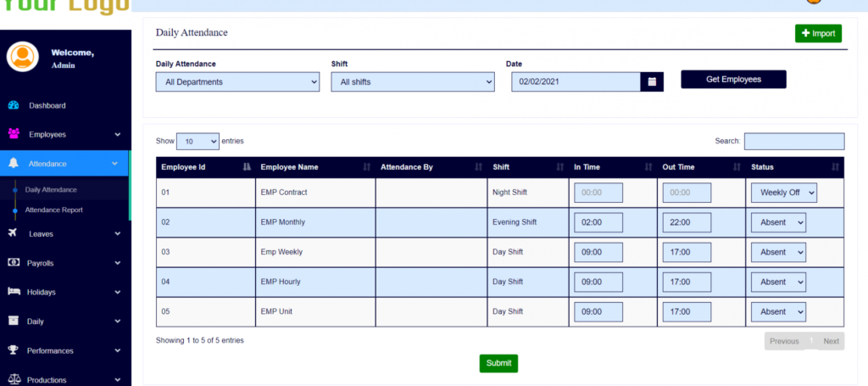Open the status dropdown for EMP Monthly

[x=778, y=222]
